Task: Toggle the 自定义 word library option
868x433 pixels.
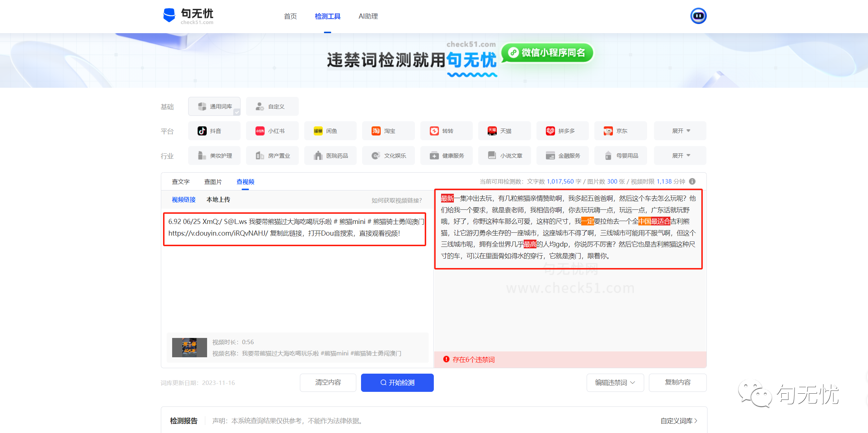Action: 272,106
